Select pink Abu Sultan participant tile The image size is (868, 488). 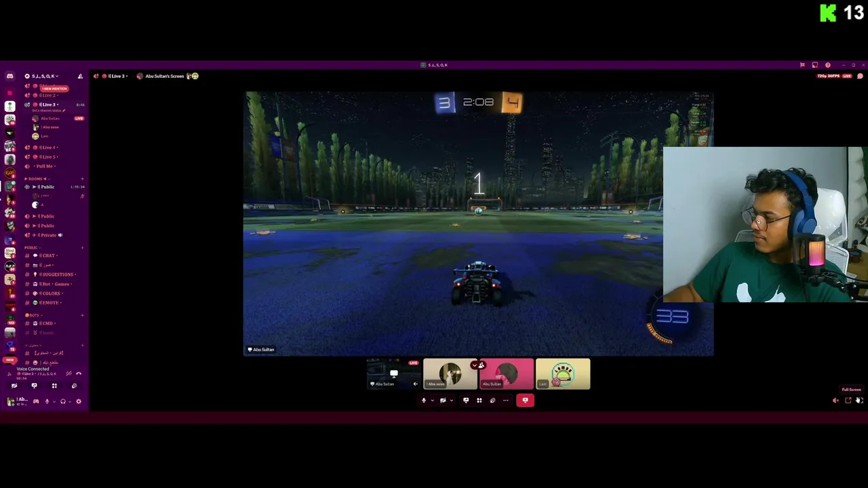(507, 373)
